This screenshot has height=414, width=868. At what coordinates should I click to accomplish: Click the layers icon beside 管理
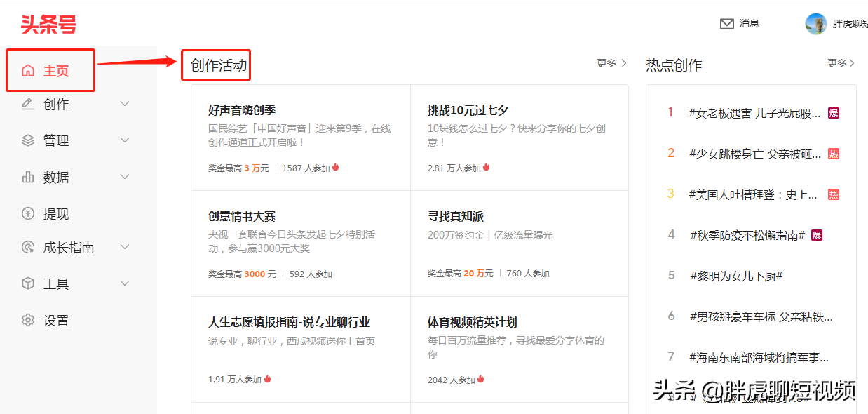[x=28, y=140]
